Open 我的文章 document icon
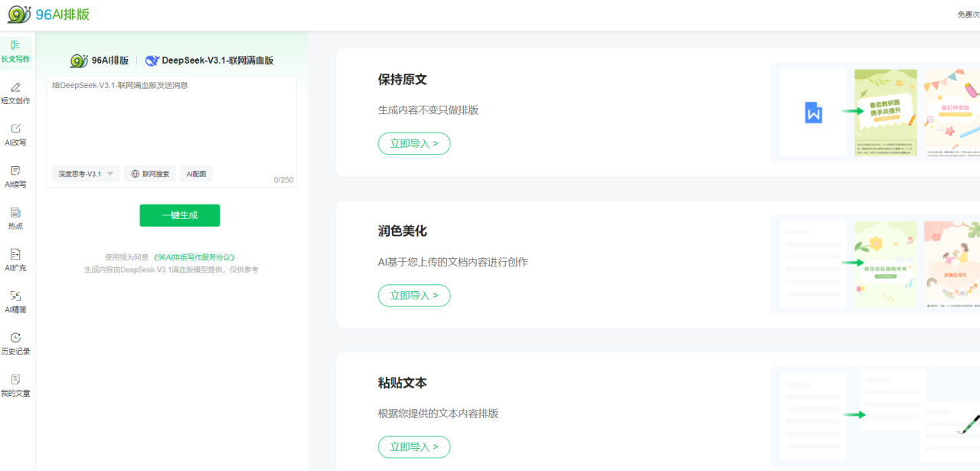980x471 pixels. tap(15, 379)
